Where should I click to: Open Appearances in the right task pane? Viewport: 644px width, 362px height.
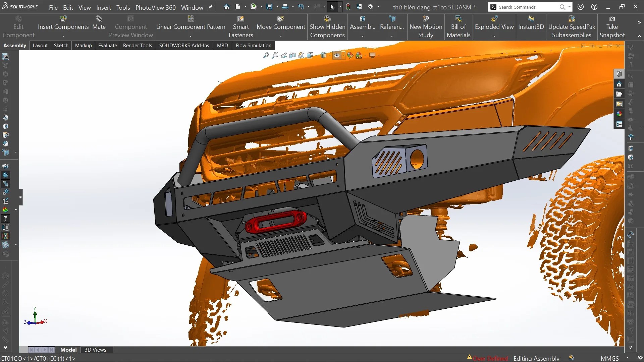619,114
